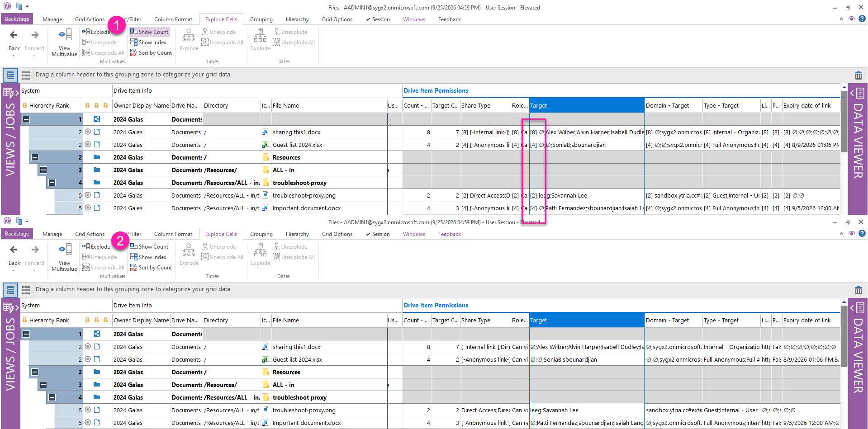This screenshot has height=429, width=868.
Task: Collapse the troubleshoot-proxy folder row in the lower grid
Action: (x=52, y=397)
